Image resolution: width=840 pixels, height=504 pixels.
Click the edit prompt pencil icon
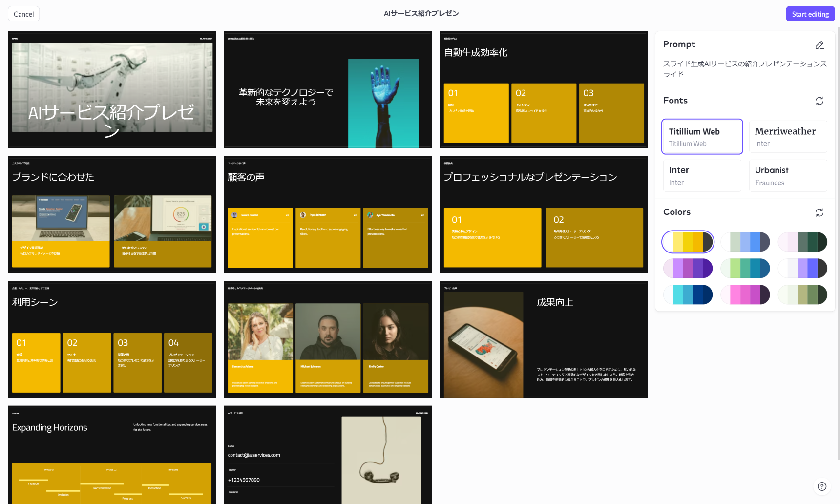[x=819, y=45]
